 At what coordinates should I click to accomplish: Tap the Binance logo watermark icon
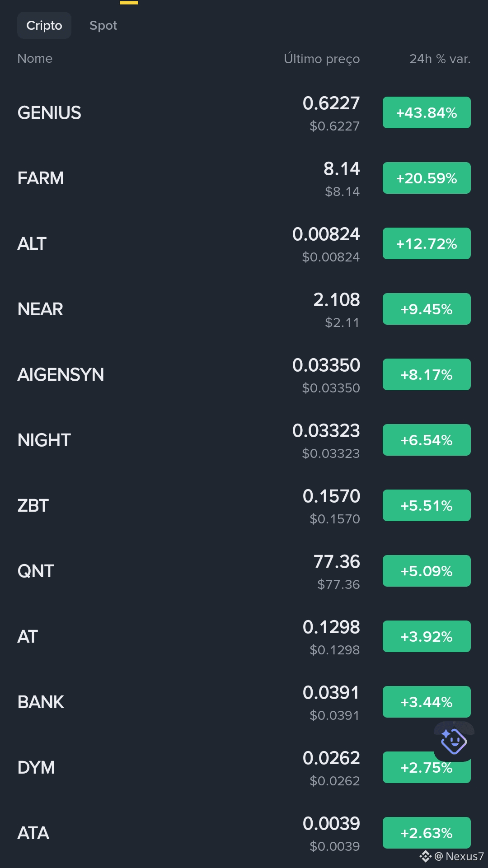tap(425, 856)
